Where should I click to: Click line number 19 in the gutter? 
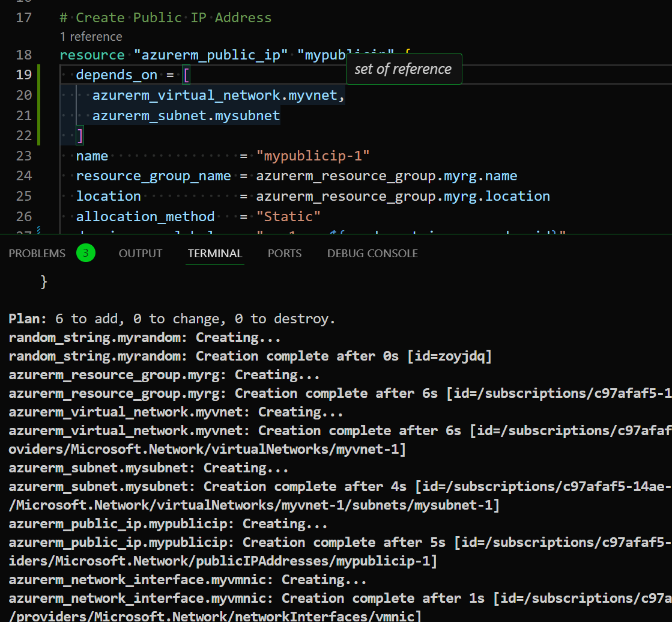coord(24,75)
